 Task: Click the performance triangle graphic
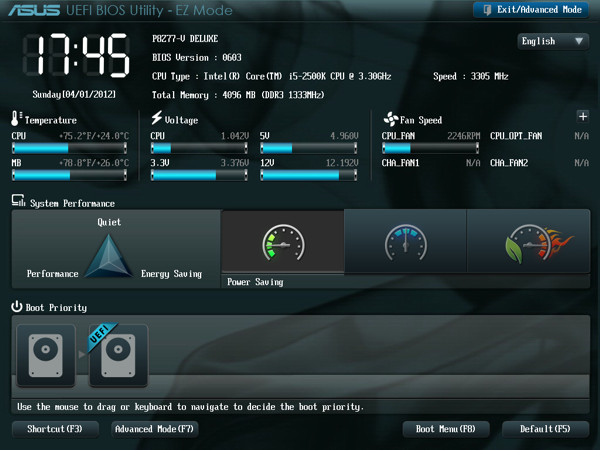tap(109, 256)
